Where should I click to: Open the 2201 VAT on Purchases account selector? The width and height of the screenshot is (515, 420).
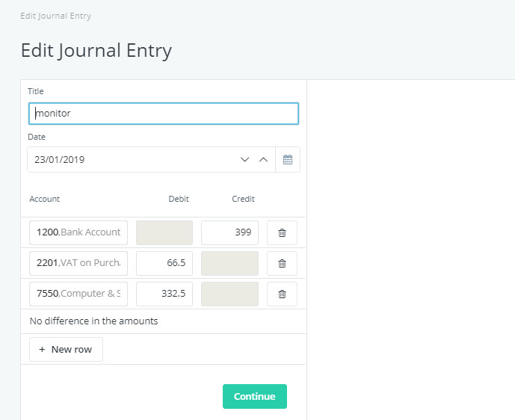78,263
